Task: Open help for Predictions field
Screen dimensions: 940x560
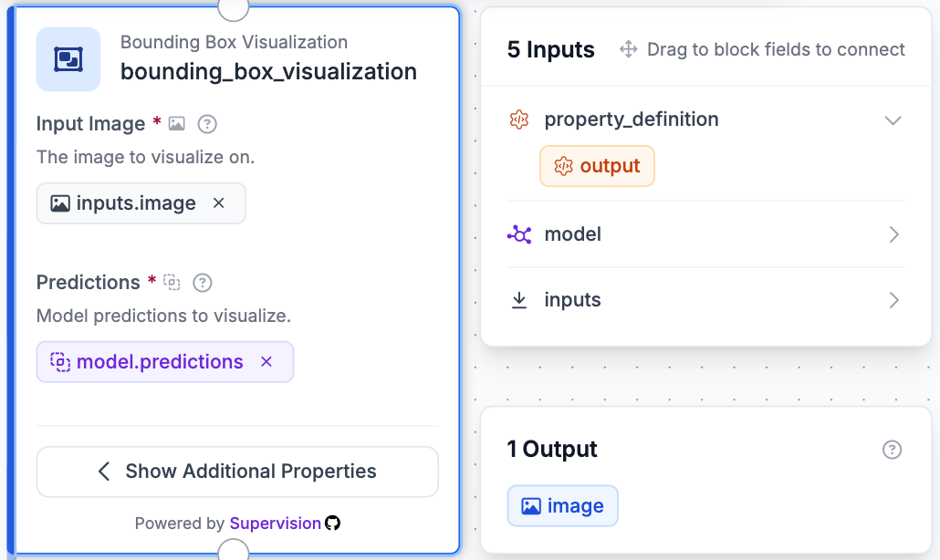Action: click(203, 283)
